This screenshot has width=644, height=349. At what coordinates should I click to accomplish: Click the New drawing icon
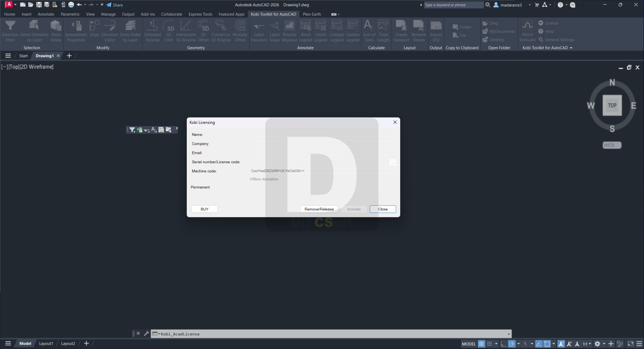pyautogui.click(x=22, y=5)
